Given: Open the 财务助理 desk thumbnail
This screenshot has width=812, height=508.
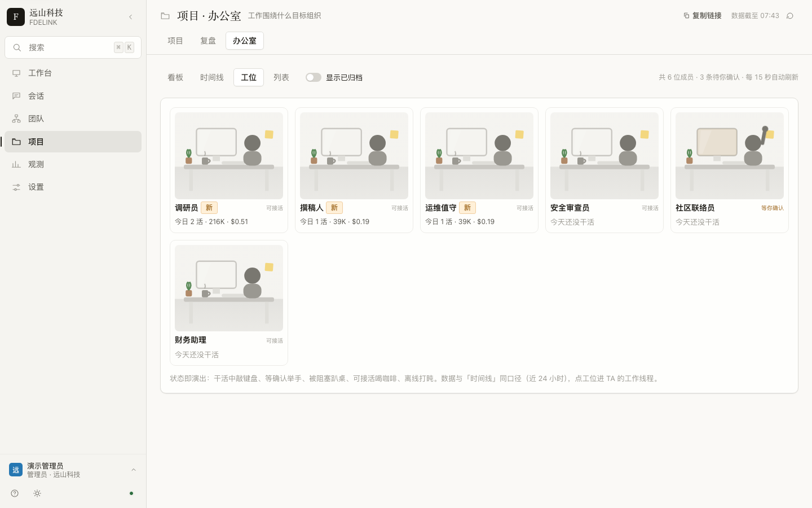Looking at the screenshot, I should click(x=229, y=288).
